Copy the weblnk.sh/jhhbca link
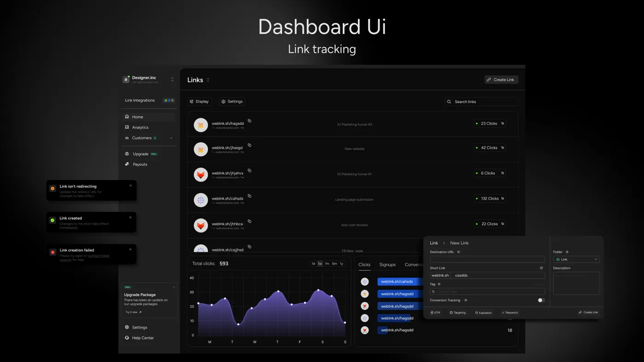Screen dimensions: 644x362 click(249, 221)
